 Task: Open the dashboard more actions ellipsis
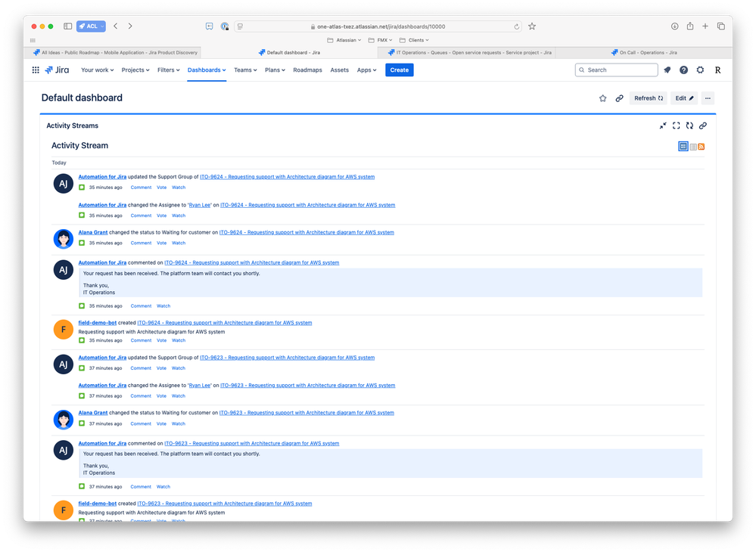click(708, 98)
